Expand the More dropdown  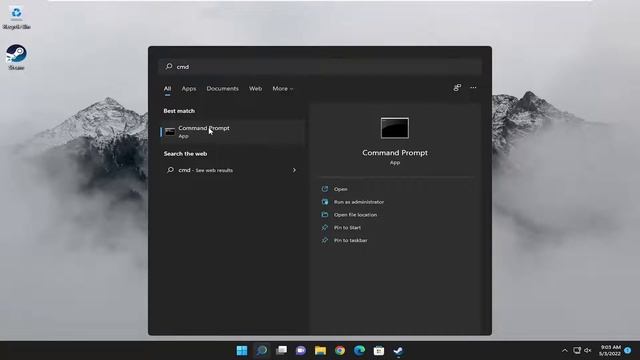click(282, 89)
